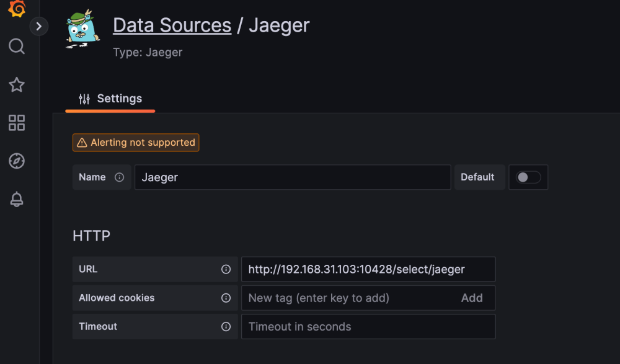Click into the URL input field

point(368,270)
